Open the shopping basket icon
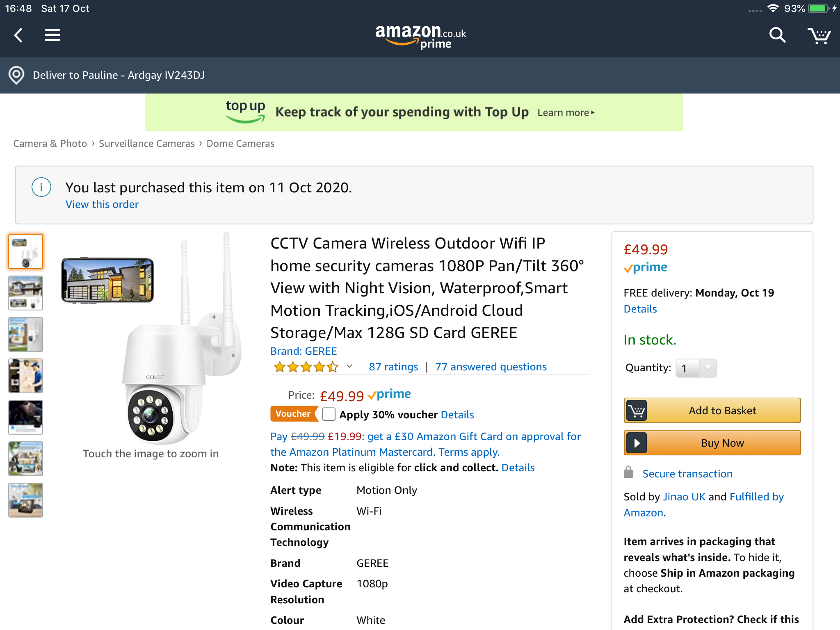Viewport: 840px width, 630px height. pos(819,36)
